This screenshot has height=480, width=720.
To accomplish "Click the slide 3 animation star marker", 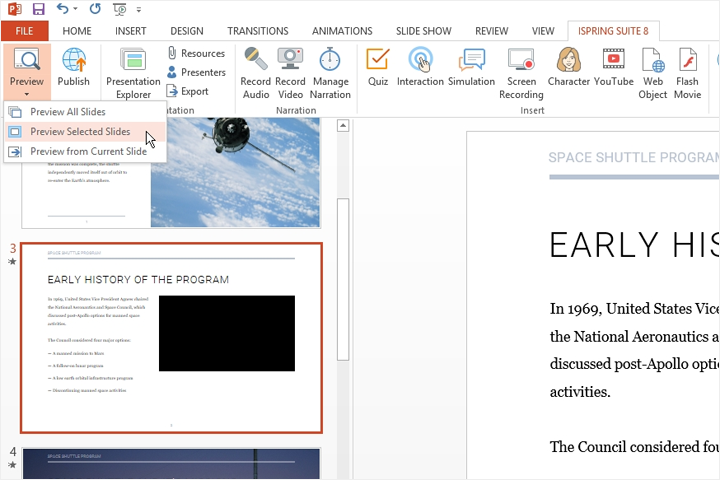I will point(12,262).
